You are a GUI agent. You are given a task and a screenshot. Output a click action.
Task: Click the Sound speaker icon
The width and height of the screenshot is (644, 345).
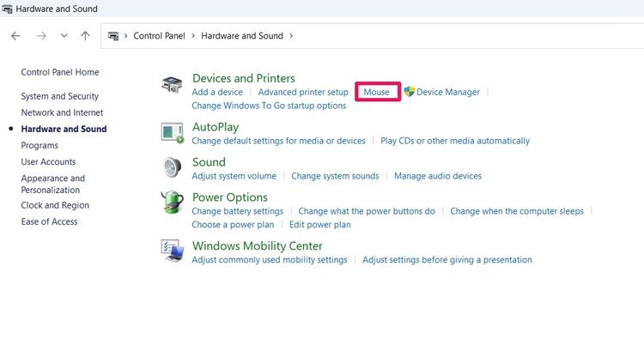click(x=172, y=167)
